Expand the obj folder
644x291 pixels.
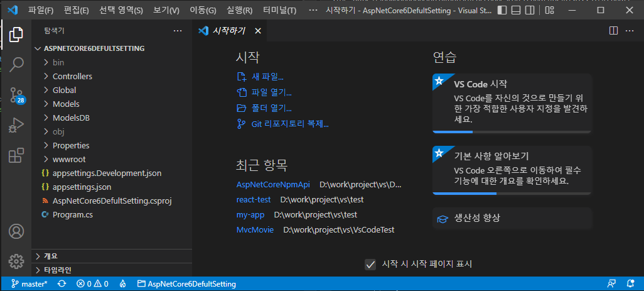112,132
